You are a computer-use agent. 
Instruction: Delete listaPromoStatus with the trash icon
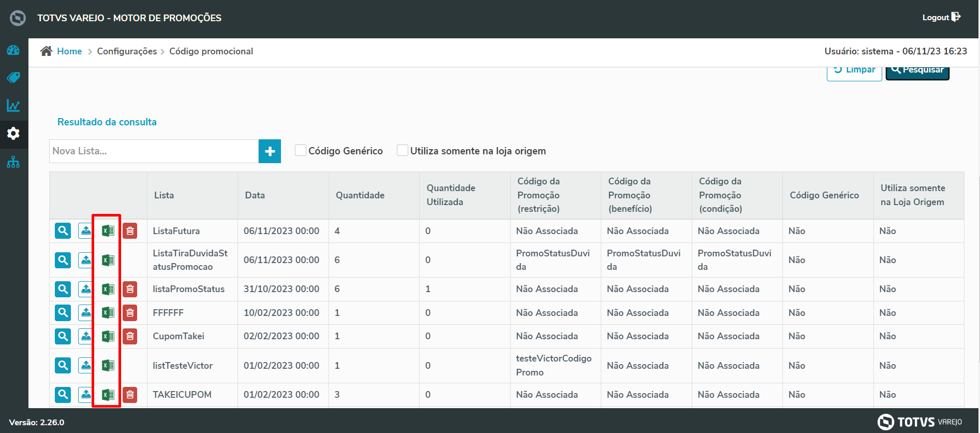[x=130, y=289]
